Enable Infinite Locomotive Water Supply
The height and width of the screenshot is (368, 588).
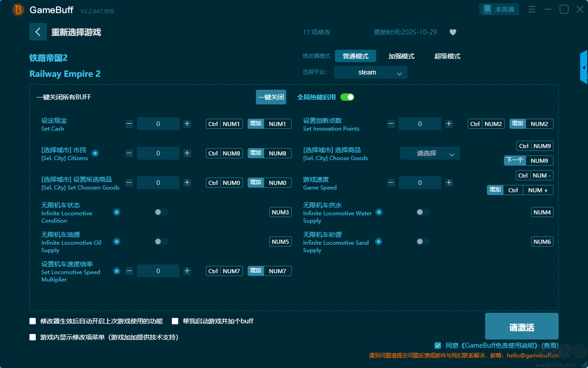pos(423,212)
